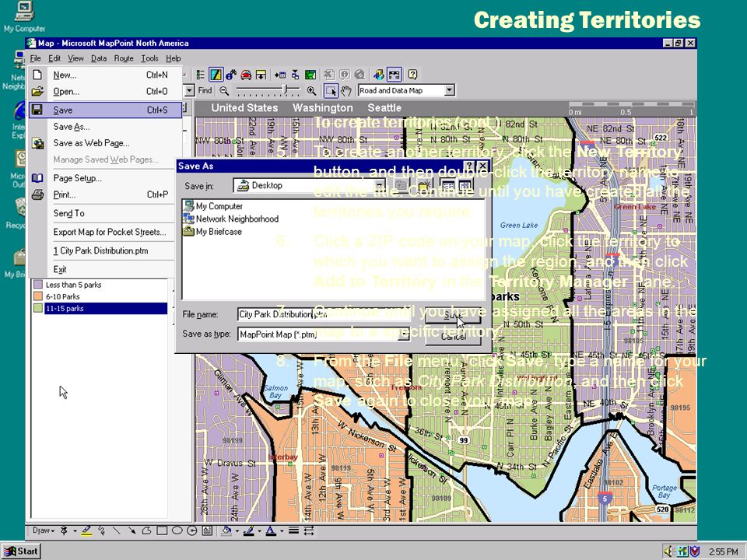The image size is (747, 560).
Task: Activate the Select arrow tool
Action: [x=331, y=90]
